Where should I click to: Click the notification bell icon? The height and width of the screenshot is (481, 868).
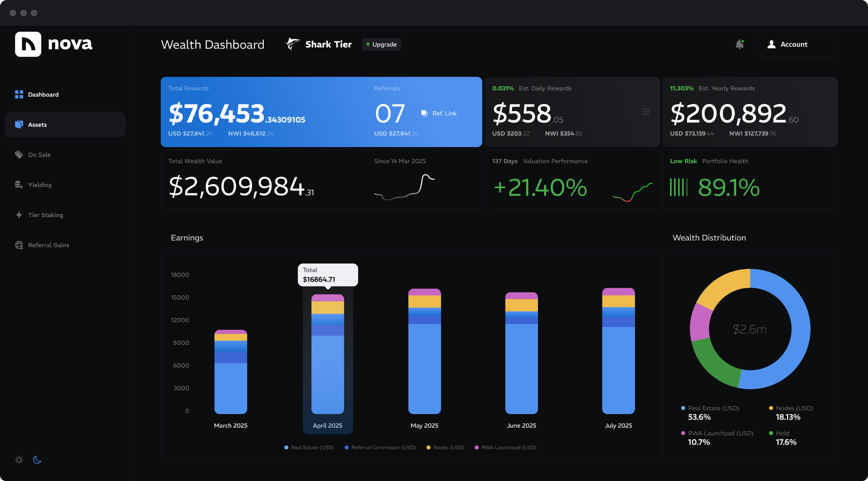(x=739, y=44)
